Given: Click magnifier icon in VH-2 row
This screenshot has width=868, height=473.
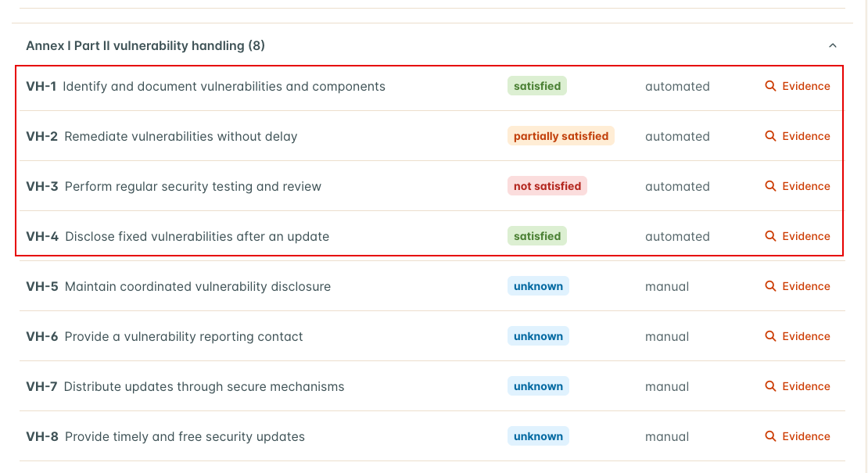Looking at the screenshot, I should [x=770, y=136].
